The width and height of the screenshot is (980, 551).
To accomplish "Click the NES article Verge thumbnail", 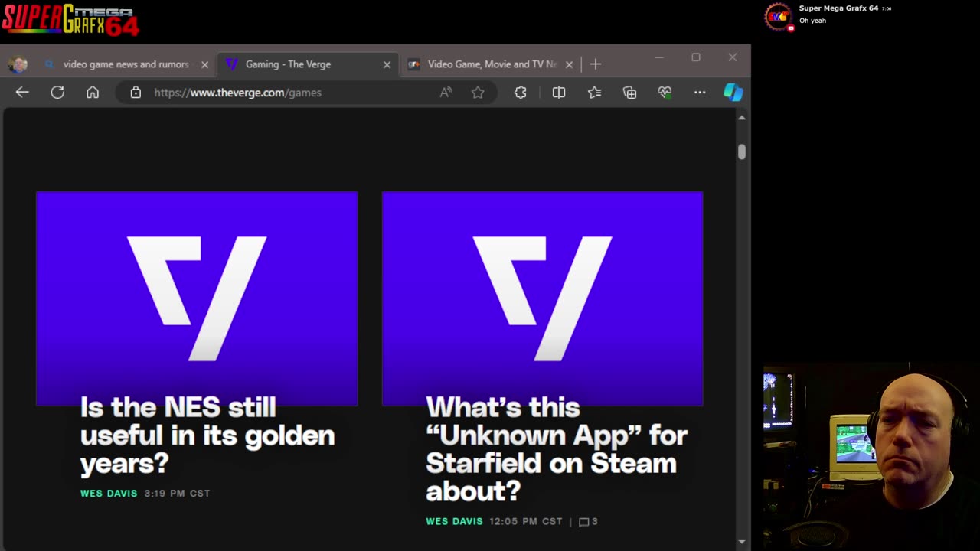I will click(x=197, y=298).
